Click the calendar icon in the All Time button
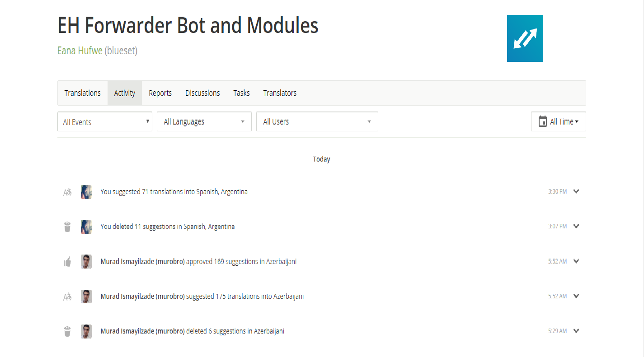The width and height of the screenshot is (644, 357). (543, 121)
